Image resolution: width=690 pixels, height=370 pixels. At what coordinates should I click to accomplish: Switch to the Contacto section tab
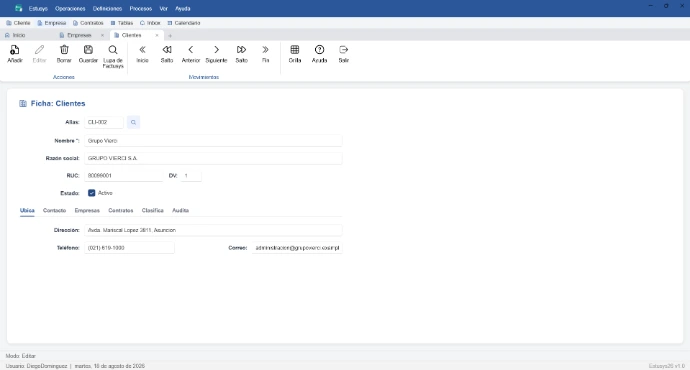coord(54,211)
